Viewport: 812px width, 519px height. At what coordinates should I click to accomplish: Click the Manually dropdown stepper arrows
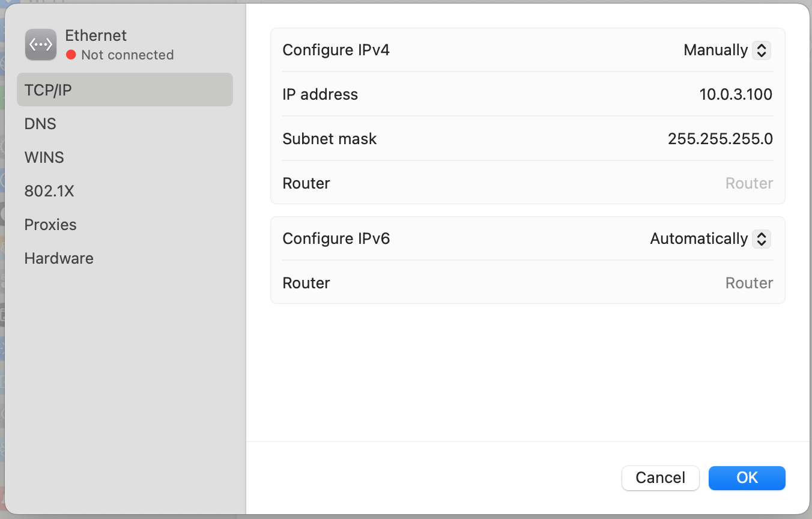click(761, 50)
